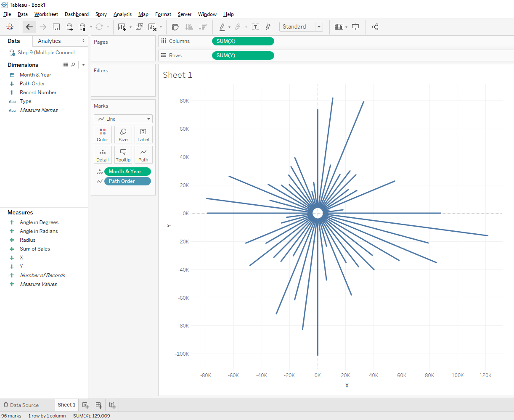Add a new data source from toolbar
This screenshot has height=420, width=514.
click(69, 27)
